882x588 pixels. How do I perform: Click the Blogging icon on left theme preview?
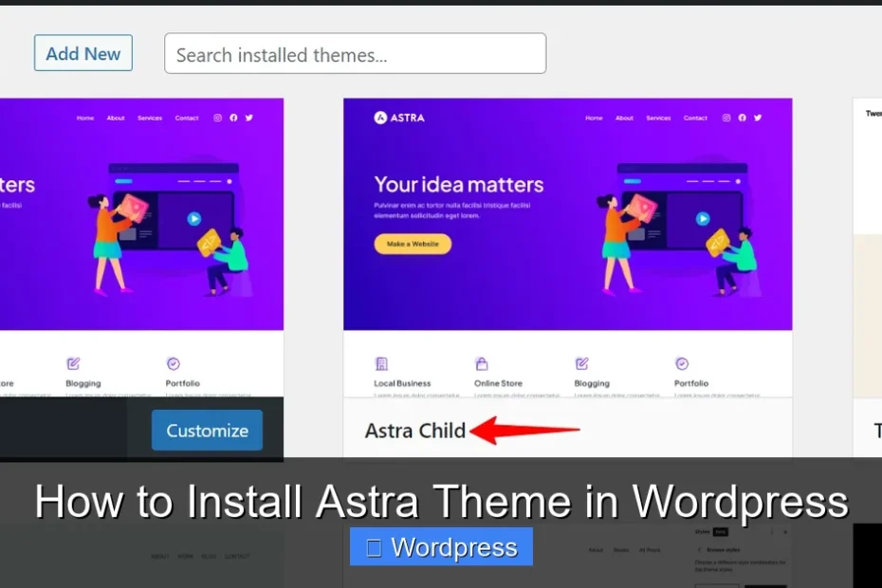click(72, 363)
